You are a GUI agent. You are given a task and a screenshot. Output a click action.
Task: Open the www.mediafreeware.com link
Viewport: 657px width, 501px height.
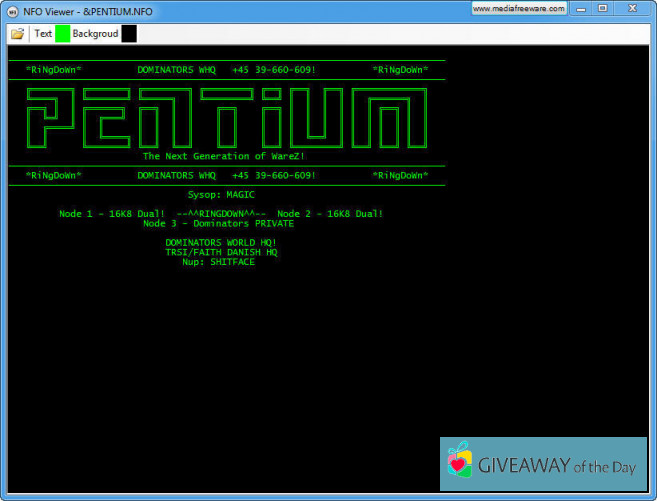coord(519,8)
